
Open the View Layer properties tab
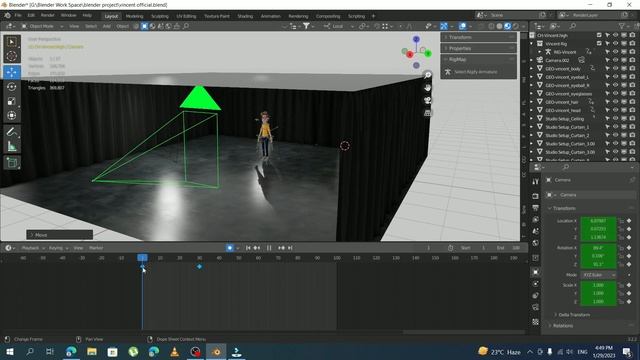pyautogui.click(x=536, y=220)
